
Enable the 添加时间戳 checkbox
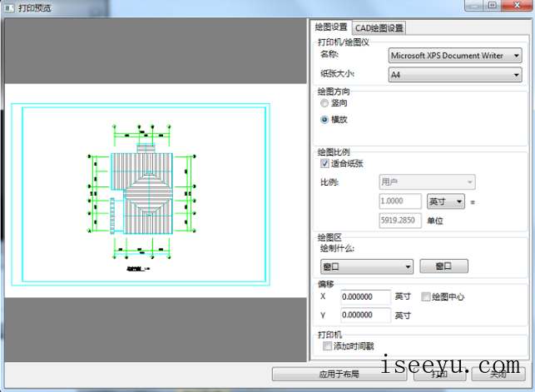[x=327, y=346]
